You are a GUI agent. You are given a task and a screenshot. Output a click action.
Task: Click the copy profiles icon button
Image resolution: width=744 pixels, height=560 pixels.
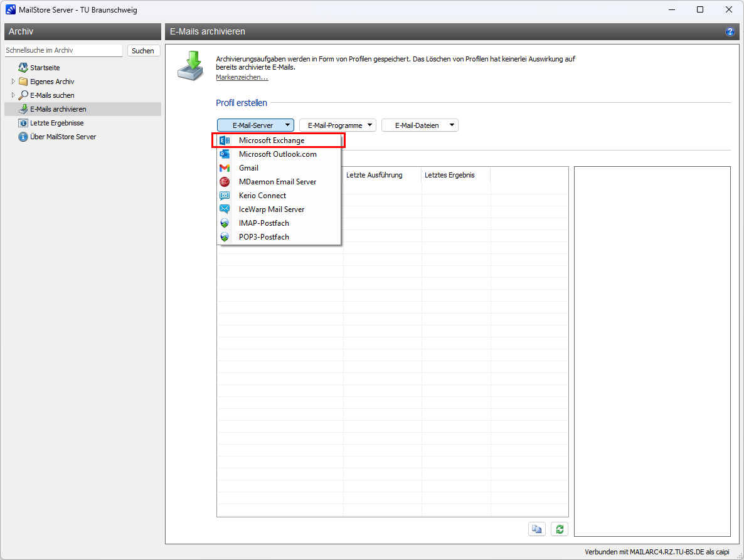point(536,529)
